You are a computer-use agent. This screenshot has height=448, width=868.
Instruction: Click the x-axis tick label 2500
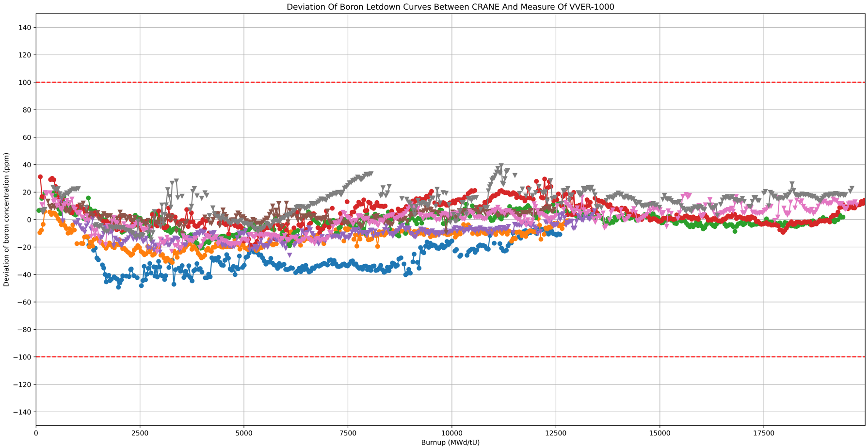click(x=140, y=433)
